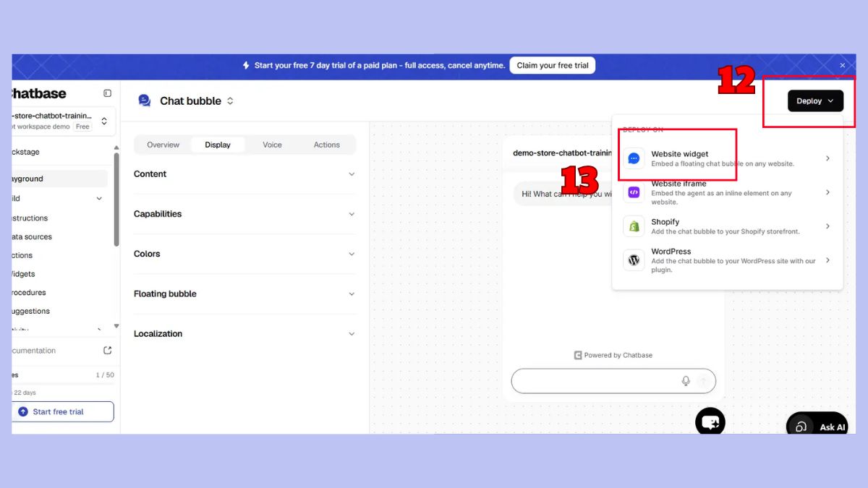This screenshot has height=488, width=868.
Task: Click the Documentation external link icon
Action: pyautogui.click(x=107, y=351)
